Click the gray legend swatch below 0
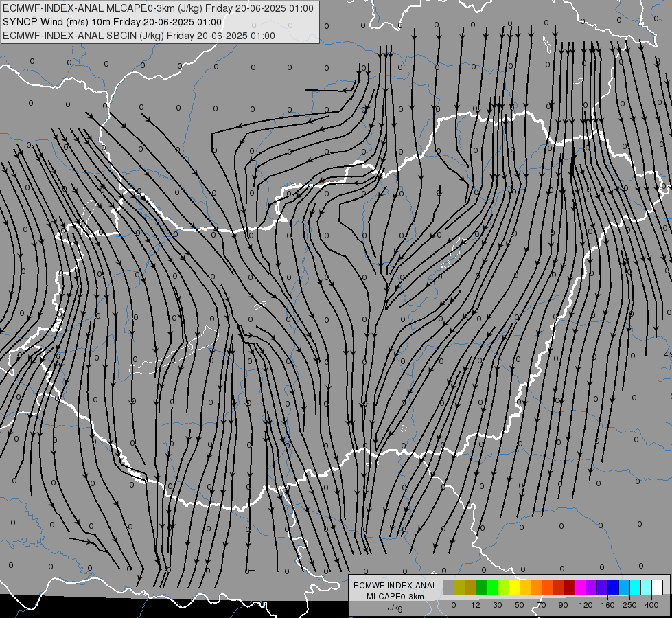Screen dimensions: 672x618 click(x=449, y=587)
